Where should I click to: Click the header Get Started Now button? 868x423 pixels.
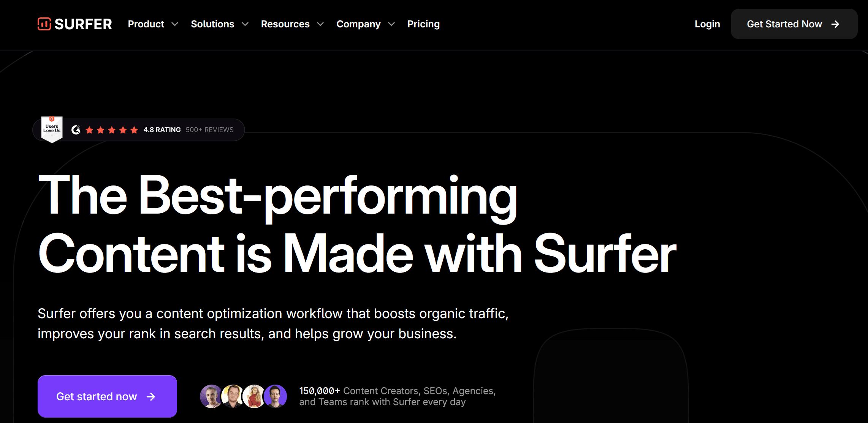point(794,24)
